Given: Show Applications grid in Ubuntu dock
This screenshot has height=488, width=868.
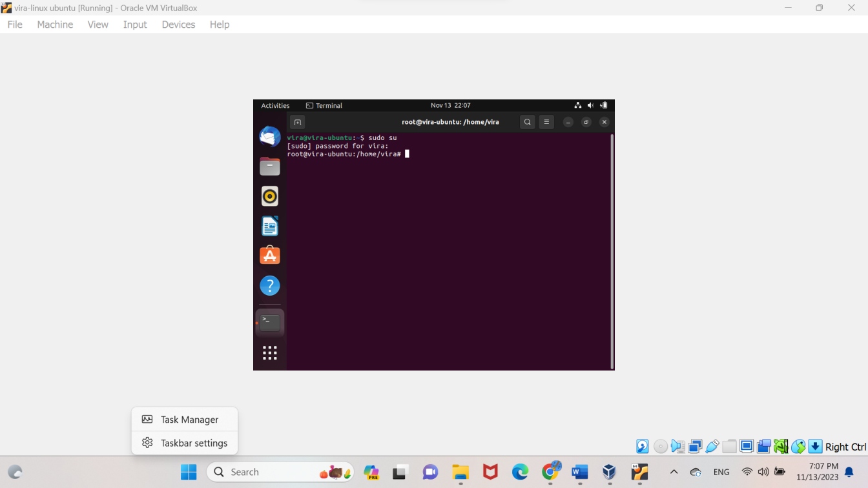Looking at the screenshot, I should point(270,352).
